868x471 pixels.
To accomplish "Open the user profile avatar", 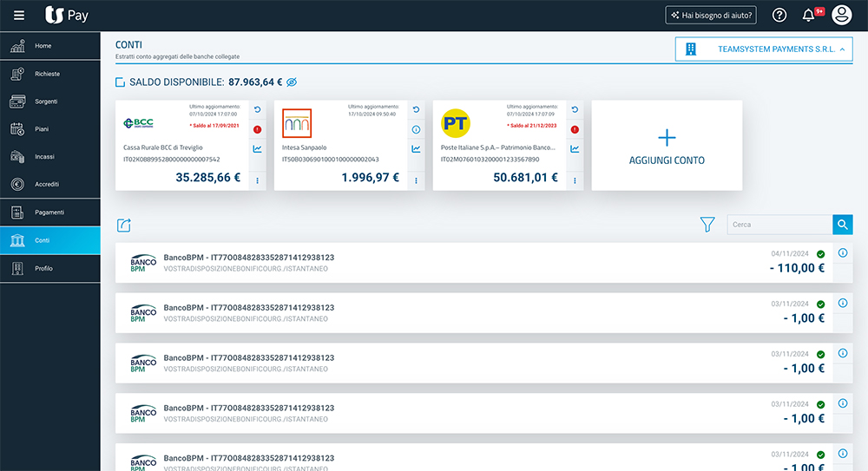I will click(x=841, y=15).
